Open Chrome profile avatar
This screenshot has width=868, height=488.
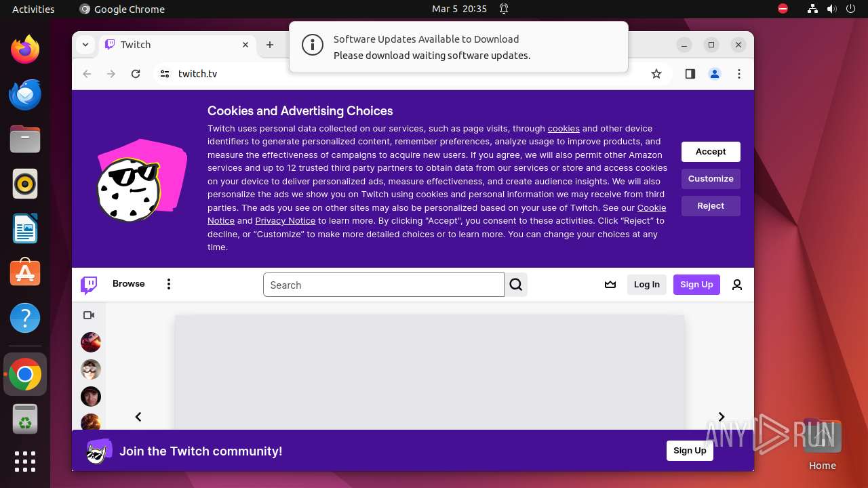tap(715, 74)
